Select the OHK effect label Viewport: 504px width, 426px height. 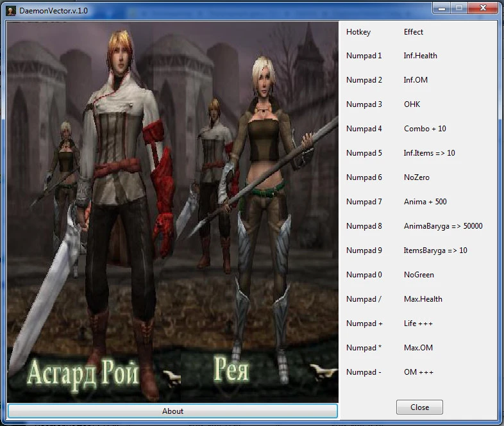pyautogui.click(x=412, y=104)
